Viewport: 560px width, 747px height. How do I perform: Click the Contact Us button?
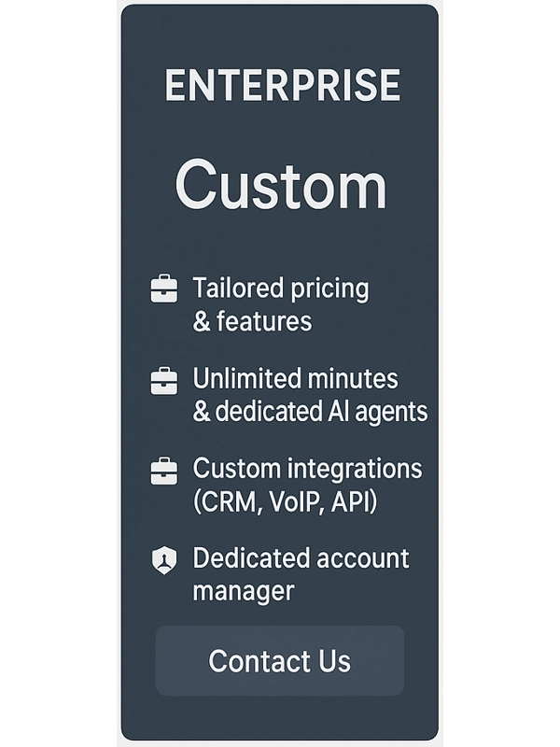click(280, 661)
